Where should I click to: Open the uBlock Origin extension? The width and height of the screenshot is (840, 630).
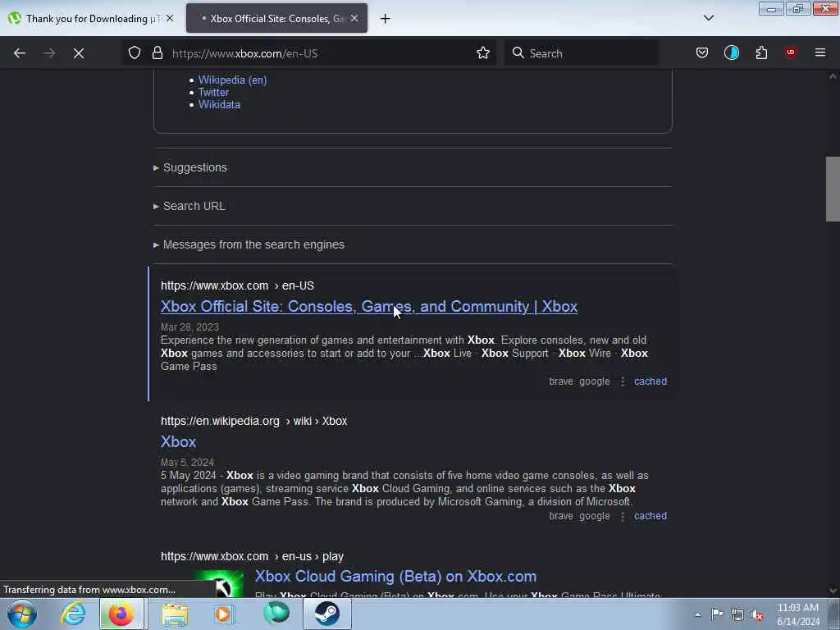[790, 52]
